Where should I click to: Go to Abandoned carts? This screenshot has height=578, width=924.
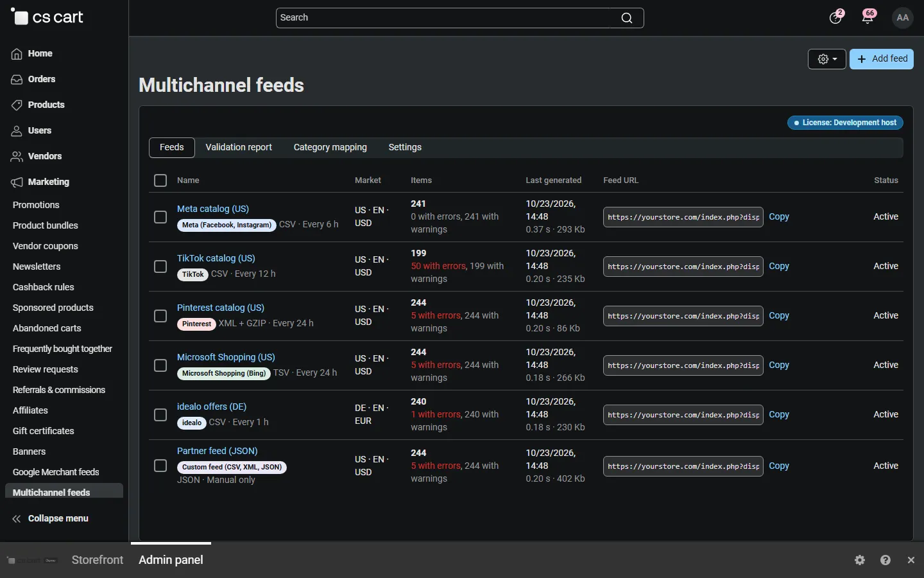47,328
